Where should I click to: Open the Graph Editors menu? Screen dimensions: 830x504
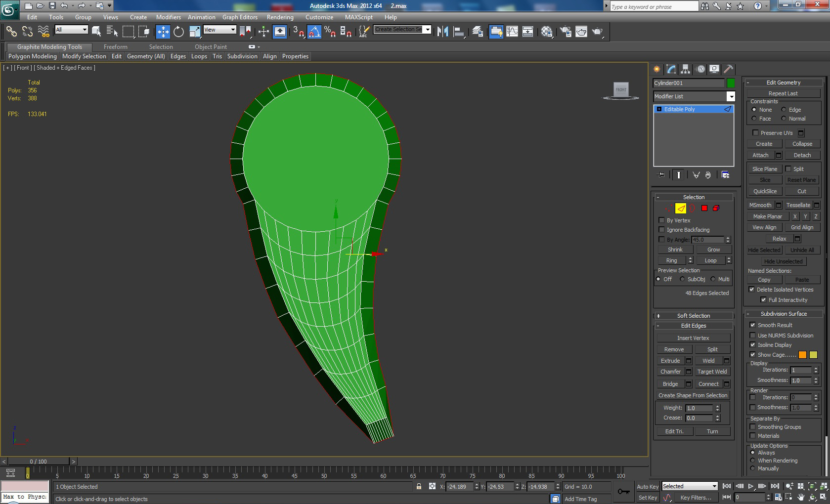(240, 17)
